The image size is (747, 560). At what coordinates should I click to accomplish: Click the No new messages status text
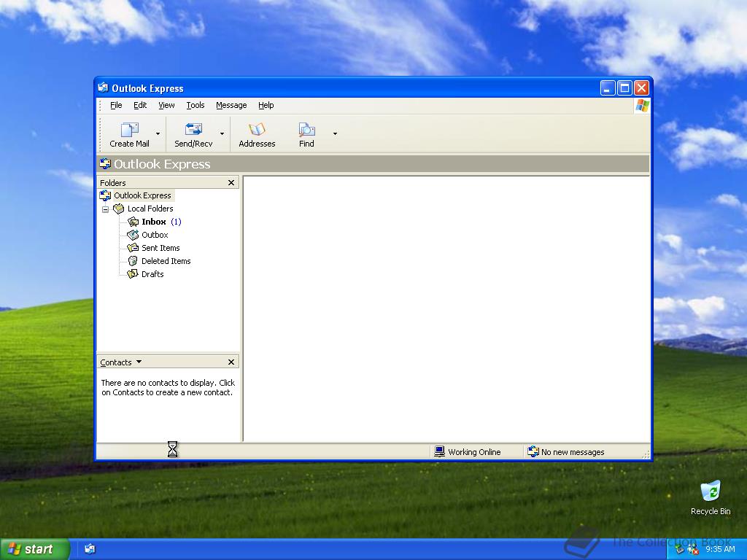[573, 452]
